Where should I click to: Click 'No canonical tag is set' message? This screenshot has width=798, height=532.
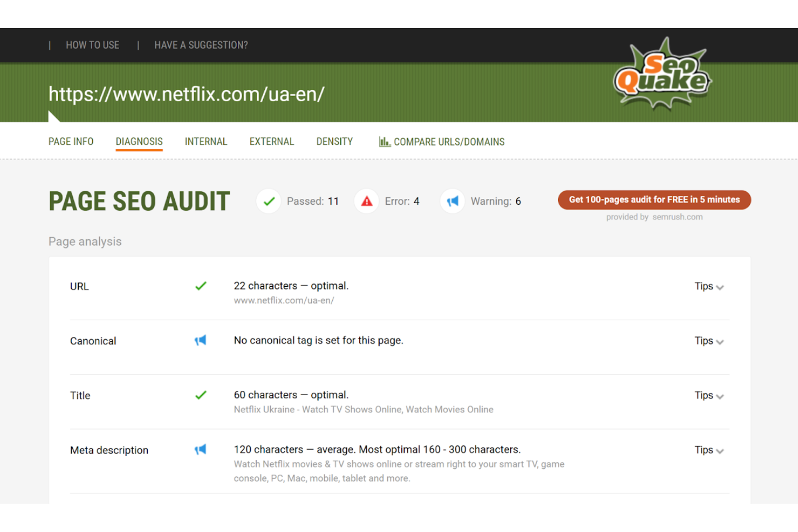point(319,340)
